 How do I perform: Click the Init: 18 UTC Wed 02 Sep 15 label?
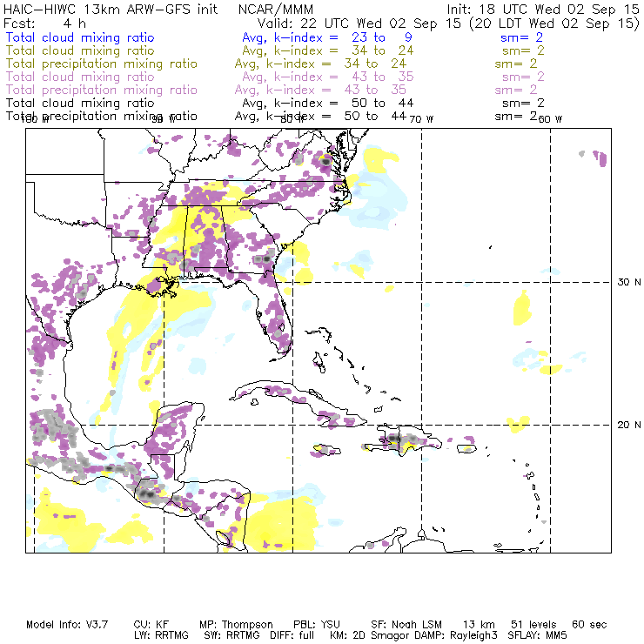tap(542, 10)
